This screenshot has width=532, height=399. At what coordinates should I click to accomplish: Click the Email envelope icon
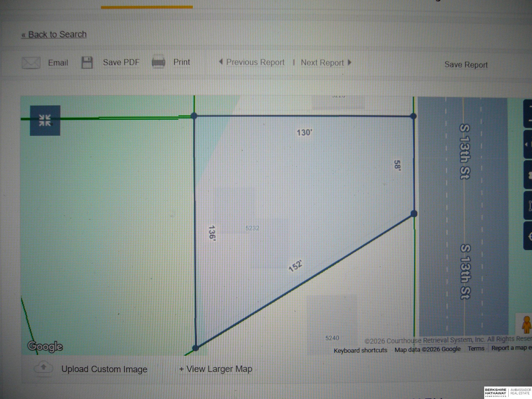(x=31, y=63)
